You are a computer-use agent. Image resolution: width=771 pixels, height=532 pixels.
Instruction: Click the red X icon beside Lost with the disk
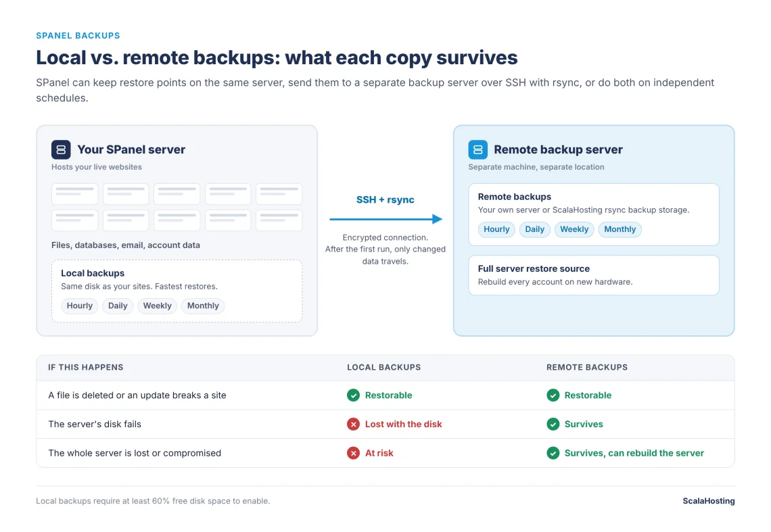[x=353, y=424]
